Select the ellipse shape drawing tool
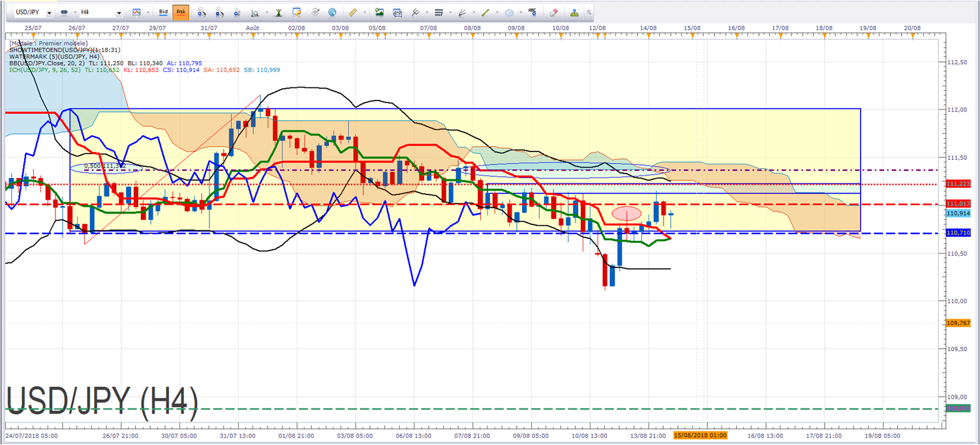This screenshot has width=980, height=445. [x=509, y=12]
